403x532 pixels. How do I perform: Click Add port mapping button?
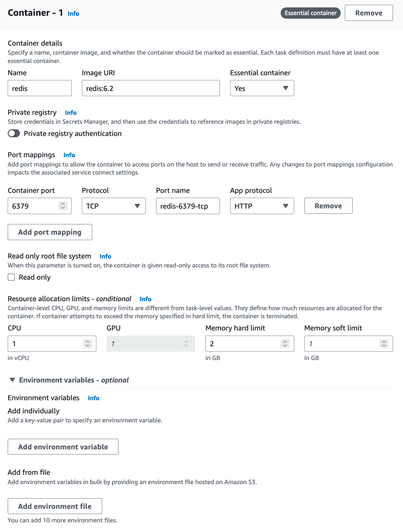[50, 232]
